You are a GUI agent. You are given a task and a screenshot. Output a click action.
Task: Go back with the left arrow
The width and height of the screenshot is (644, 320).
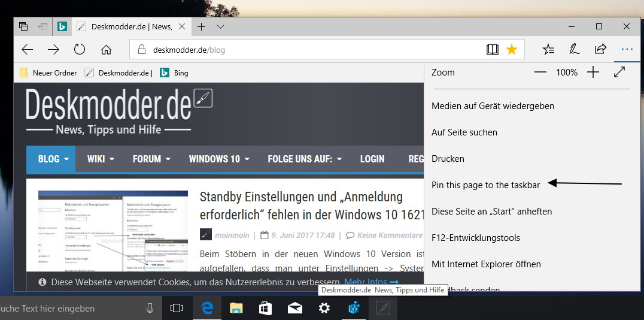[27, 50]
